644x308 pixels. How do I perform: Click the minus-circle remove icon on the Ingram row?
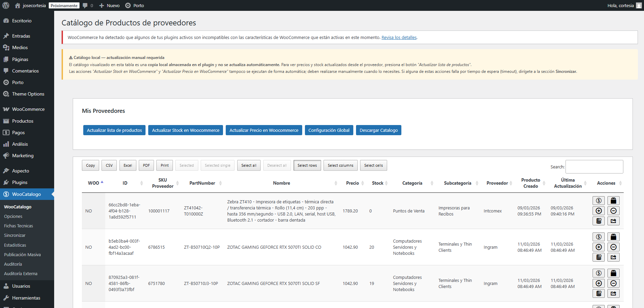tap(613, 247)
